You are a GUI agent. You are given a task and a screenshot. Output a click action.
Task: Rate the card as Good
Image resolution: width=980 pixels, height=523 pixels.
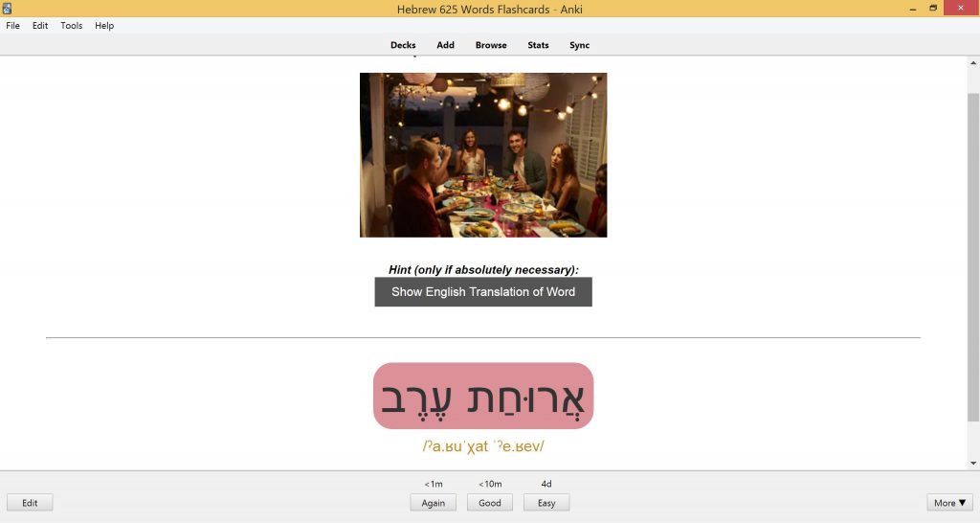click(x=490, y=502)
